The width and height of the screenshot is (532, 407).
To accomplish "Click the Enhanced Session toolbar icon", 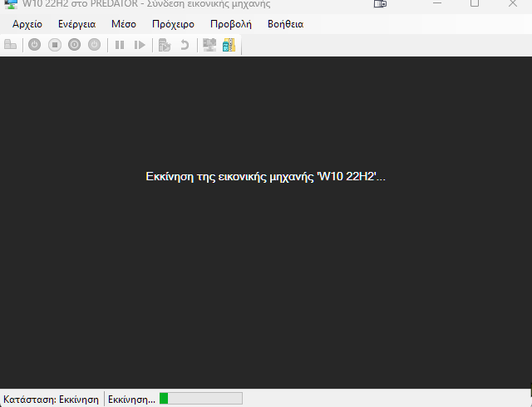I will [209, 45].
